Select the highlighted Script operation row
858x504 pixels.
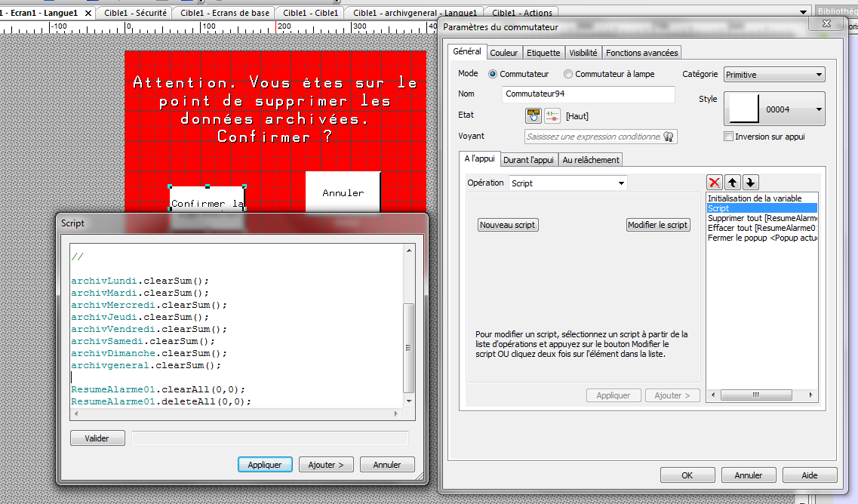coord(762,208)
